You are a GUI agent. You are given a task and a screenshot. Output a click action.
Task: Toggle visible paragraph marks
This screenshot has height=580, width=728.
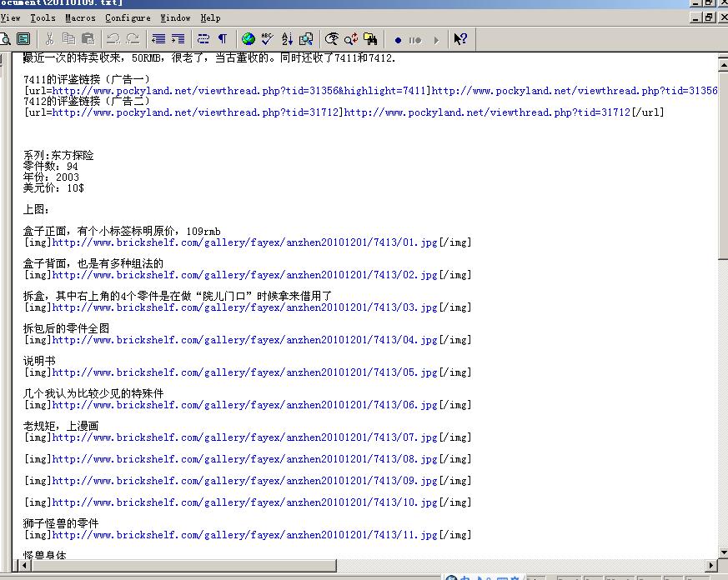click(223, 39)
